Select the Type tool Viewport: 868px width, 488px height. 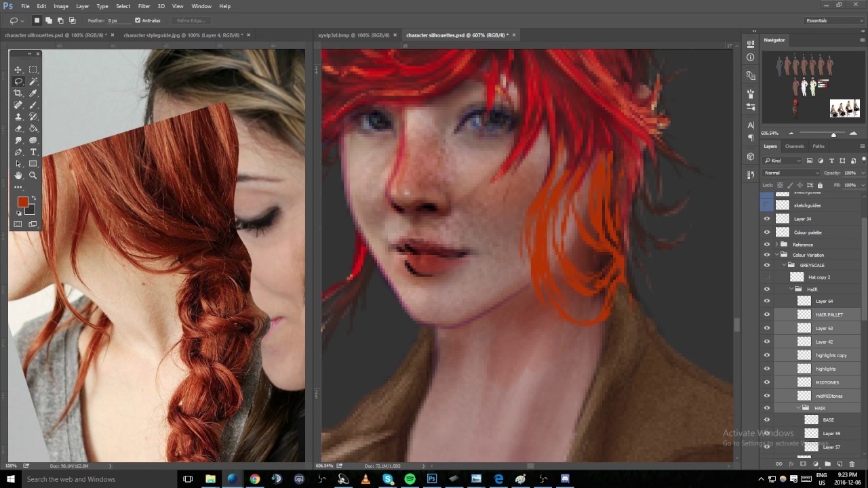[x=33, y=152]
